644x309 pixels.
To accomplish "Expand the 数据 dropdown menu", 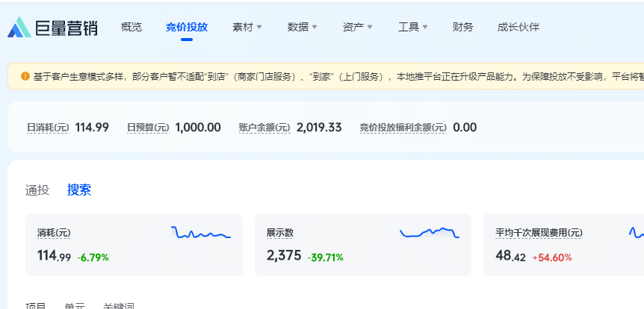I will click(303, 27).
